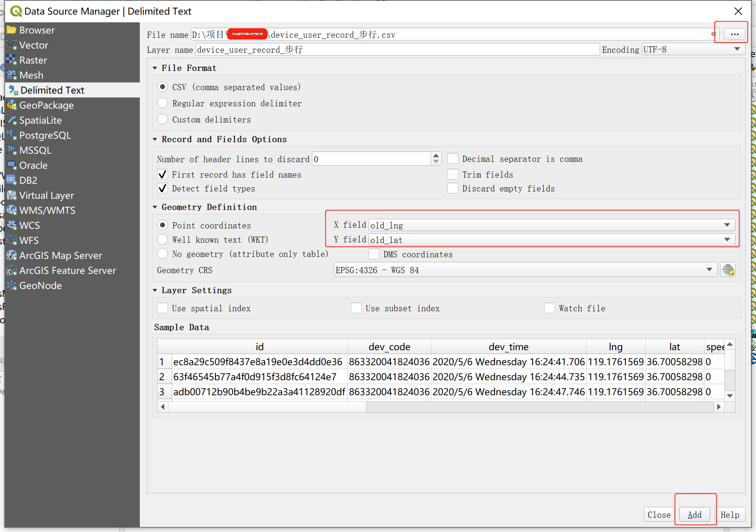
Task: Open the Raster data source section
Action: click(x=33, y=60)
